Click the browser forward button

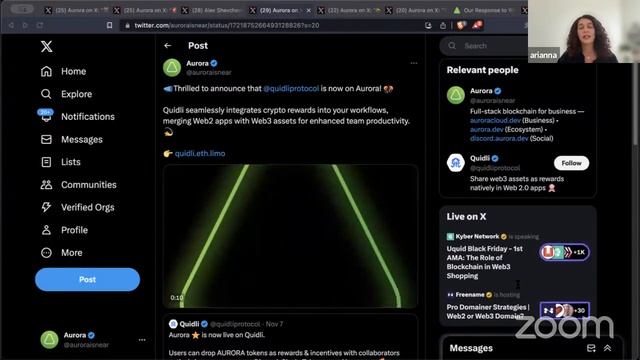click(x=25, y=25)
